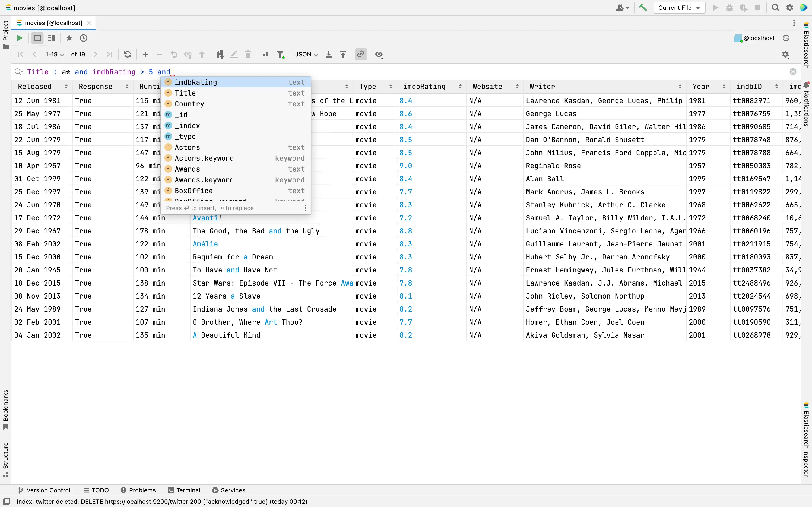Add a new row with plus icon
Screen dimensions: 812x507
coord(145,54)
